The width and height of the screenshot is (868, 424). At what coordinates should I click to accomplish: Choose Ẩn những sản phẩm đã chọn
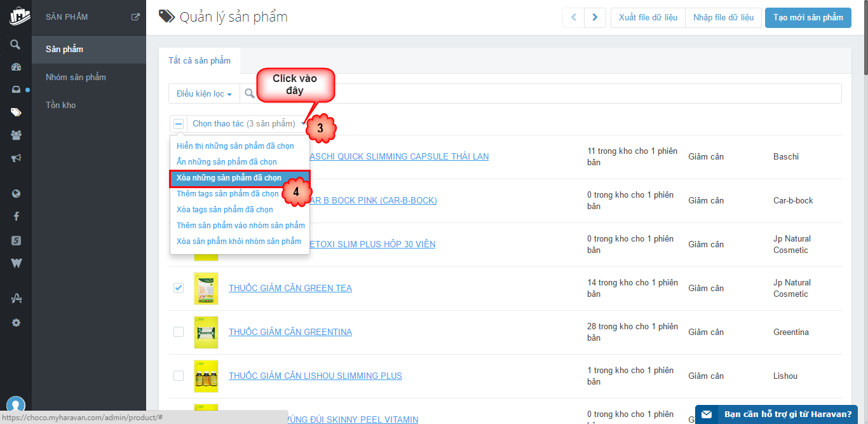pyautogui.click(x=227, y=162)
